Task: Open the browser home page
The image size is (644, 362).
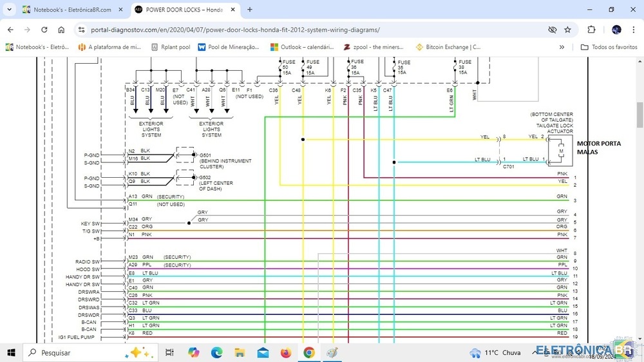Action: [x=61, y=30]
